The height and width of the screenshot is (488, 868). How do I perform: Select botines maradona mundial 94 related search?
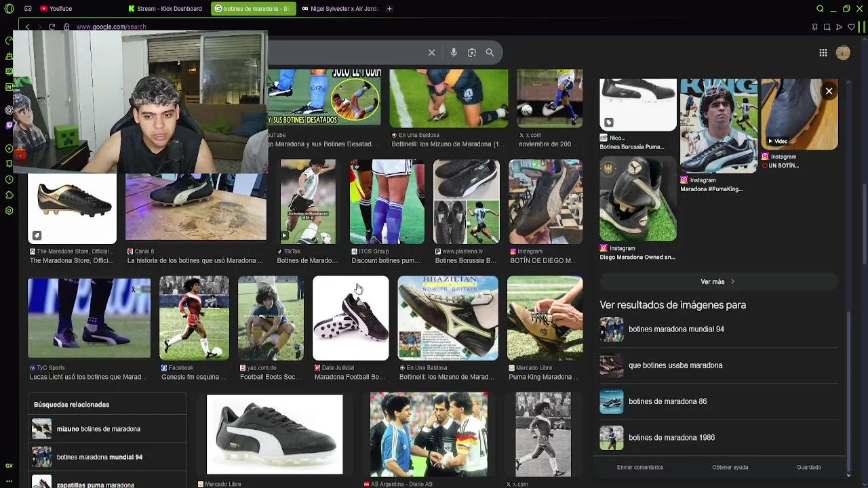107,457
